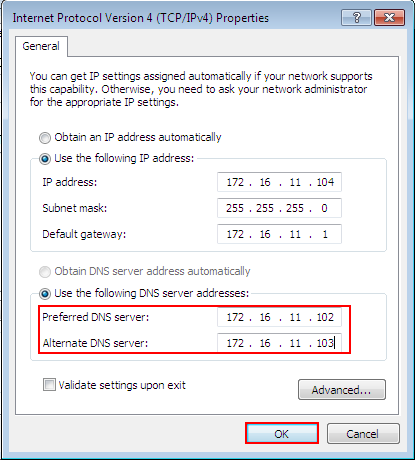Screen dimensions: 415x460
Task: Click the Preferred DNS server field
Action: [x=279, y=317]
